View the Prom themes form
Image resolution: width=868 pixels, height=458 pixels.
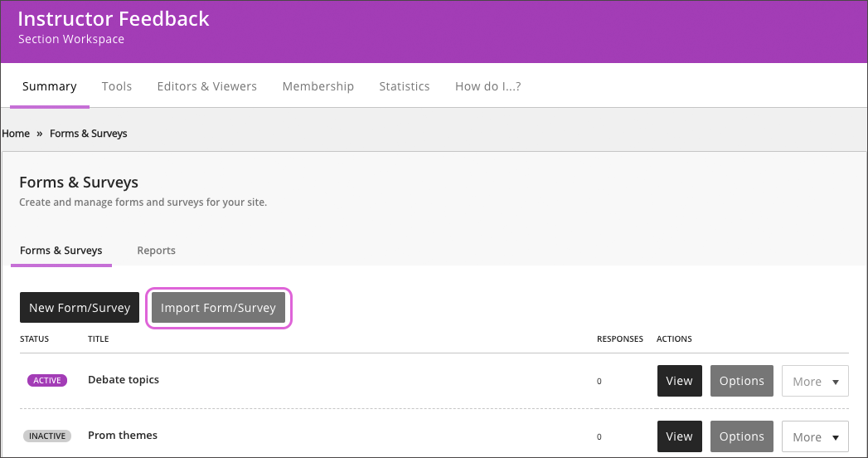679,436
